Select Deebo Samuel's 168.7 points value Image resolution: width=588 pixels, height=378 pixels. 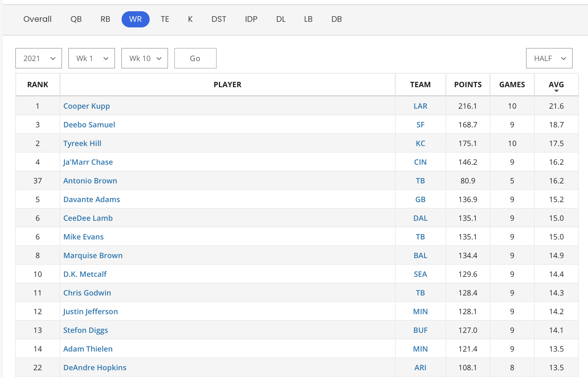(468, 125)
